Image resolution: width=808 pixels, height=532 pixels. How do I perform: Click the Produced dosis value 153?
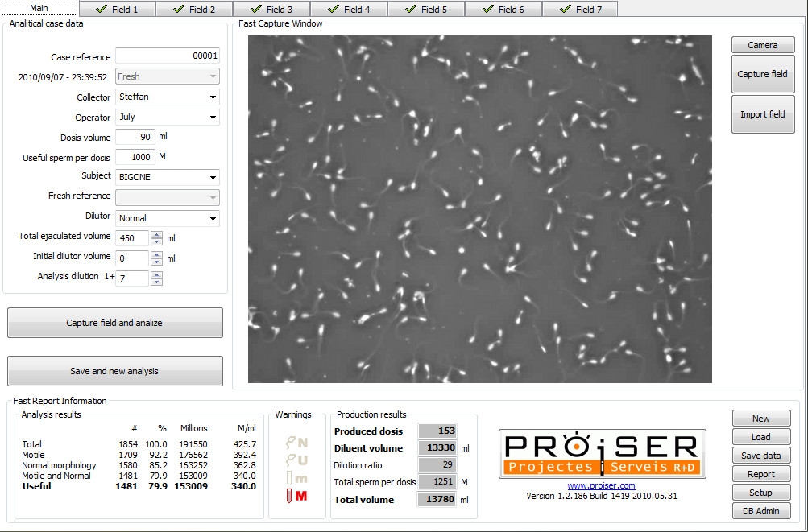[437, 431]
